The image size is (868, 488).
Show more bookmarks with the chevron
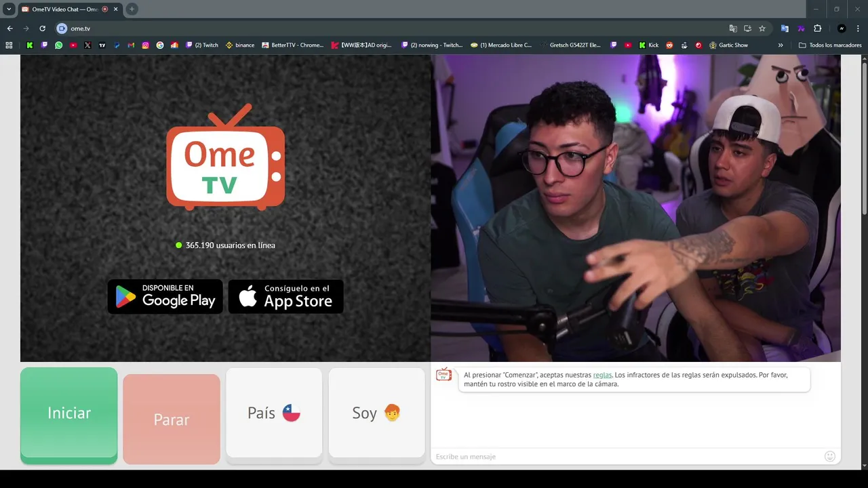coord(781,45)
